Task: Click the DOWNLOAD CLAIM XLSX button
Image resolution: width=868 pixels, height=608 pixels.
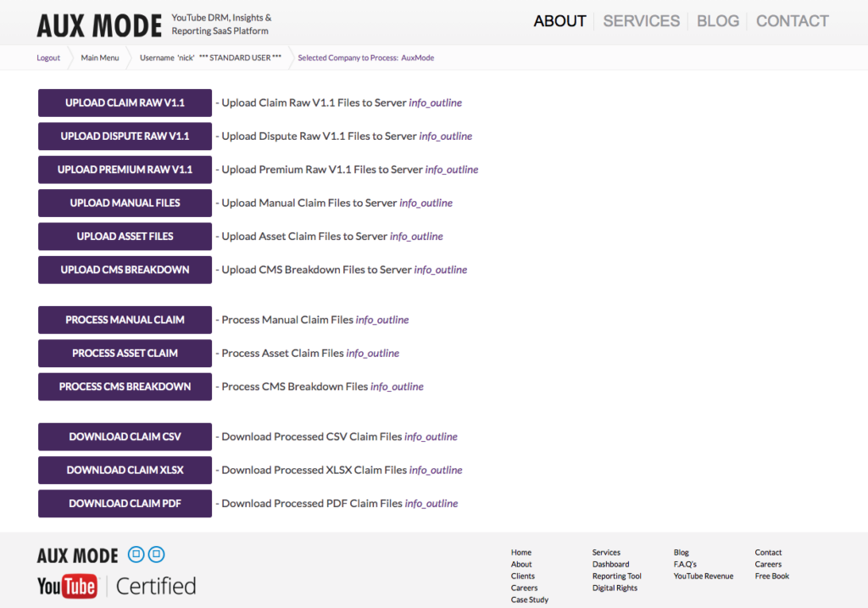Action: (x=125, y=470)
